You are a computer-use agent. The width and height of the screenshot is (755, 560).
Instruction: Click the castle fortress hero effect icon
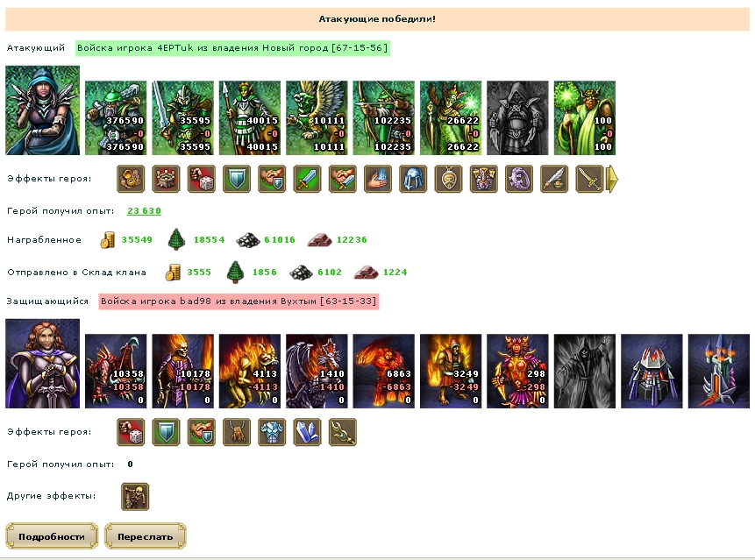coord(166,179)
